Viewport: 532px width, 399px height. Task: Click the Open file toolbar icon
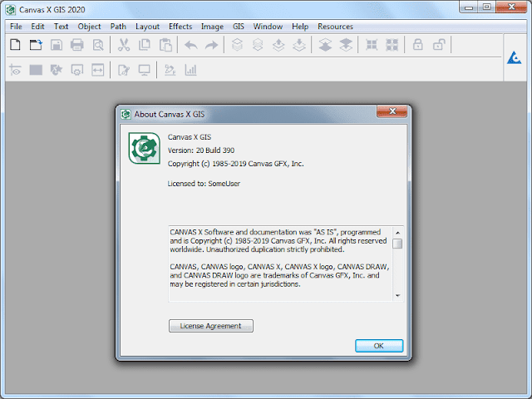36,44
